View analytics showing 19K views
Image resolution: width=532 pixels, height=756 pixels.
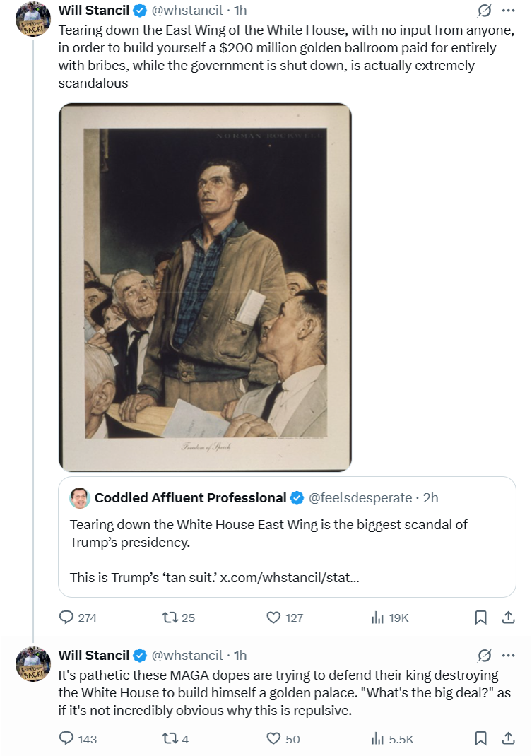pos(377,618)
